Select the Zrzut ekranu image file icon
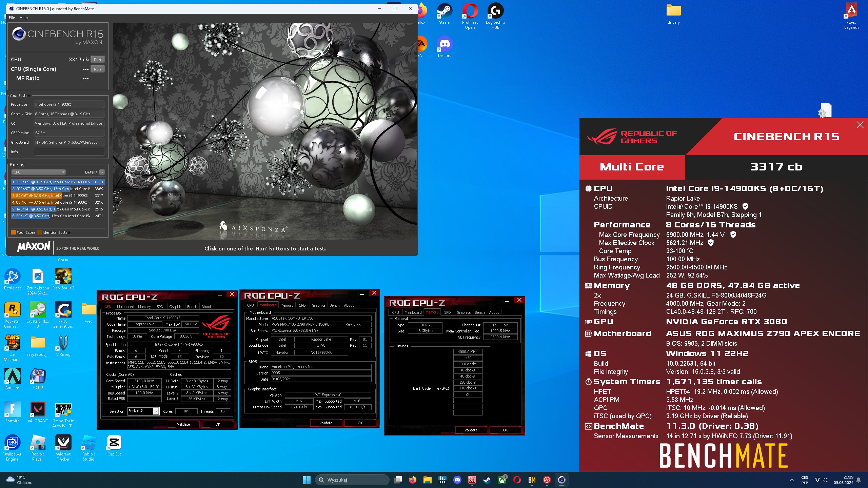Image resolution: width=868 pixels, height=488 pixels. coord(38,282)
